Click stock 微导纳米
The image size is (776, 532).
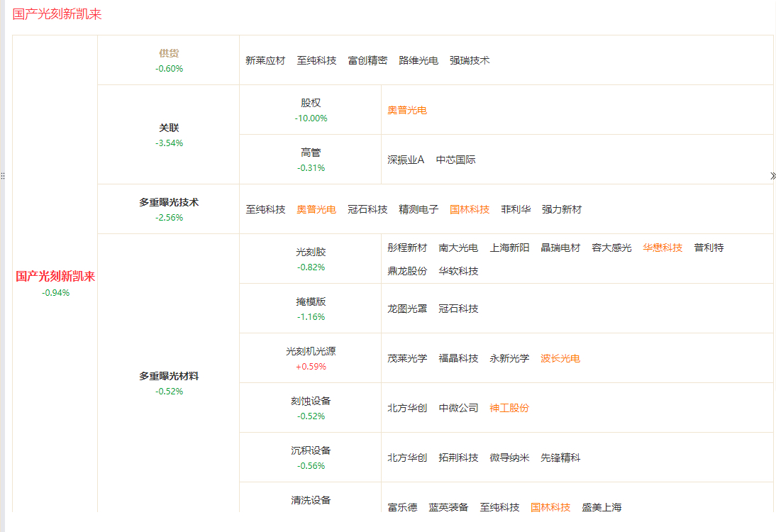[509, 458]
